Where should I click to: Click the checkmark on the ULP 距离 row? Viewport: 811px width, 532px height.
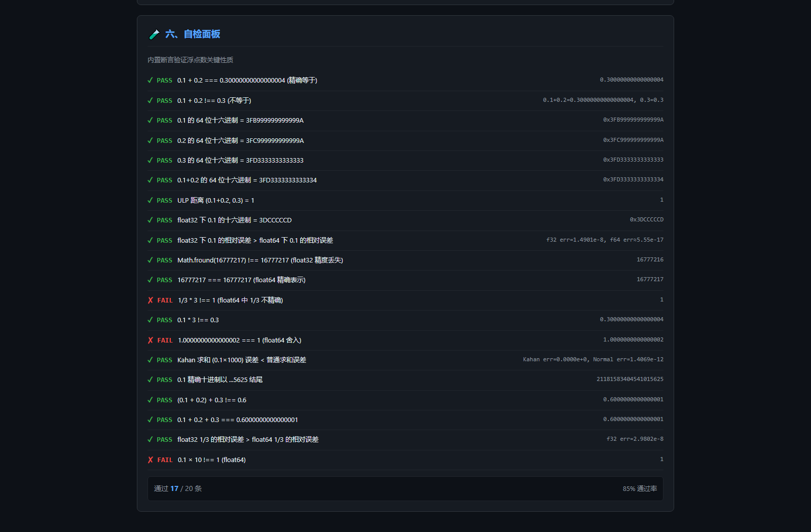150,200
